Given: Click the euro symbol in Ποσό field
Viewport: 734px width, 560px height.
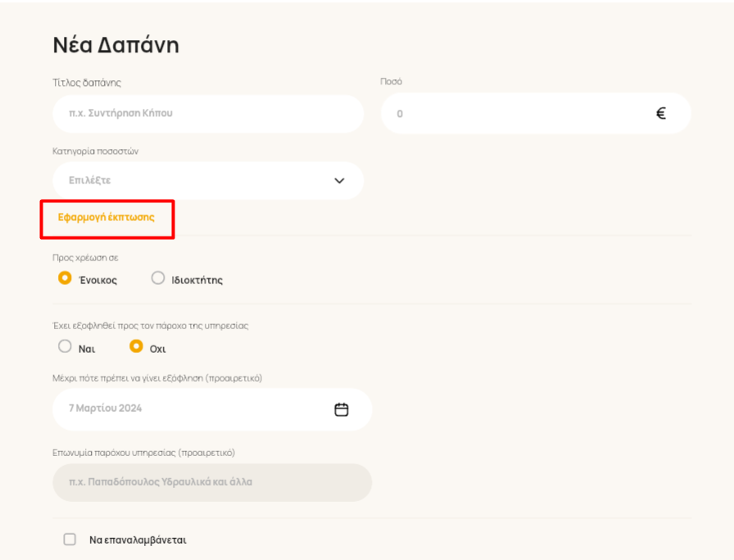Looking at the screenshot, I should coord(660,113).
